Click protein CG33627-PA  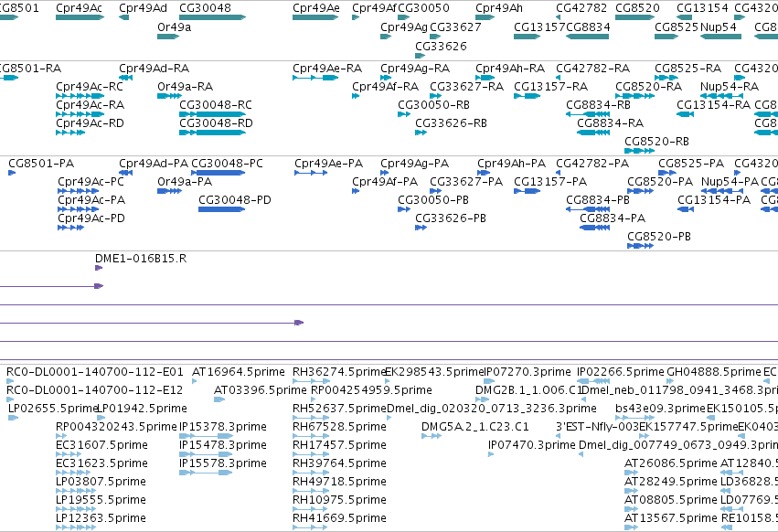click(x=466, y=182)
